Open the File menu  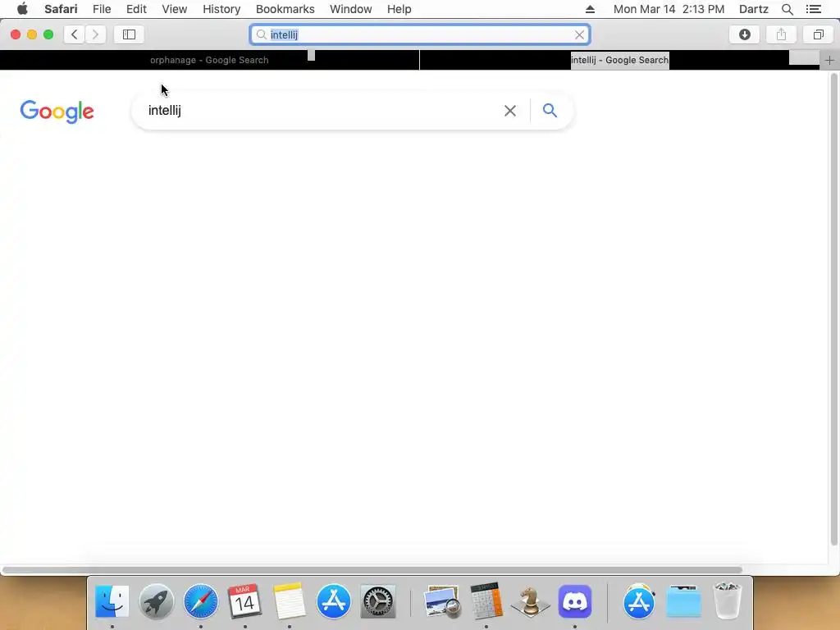pos(102,9)
